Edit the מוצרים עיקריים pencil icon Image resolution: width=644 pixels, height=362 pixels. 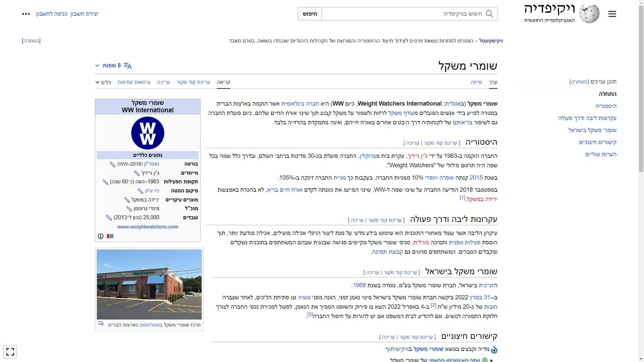pyautogui.click(x=127, y=200)
